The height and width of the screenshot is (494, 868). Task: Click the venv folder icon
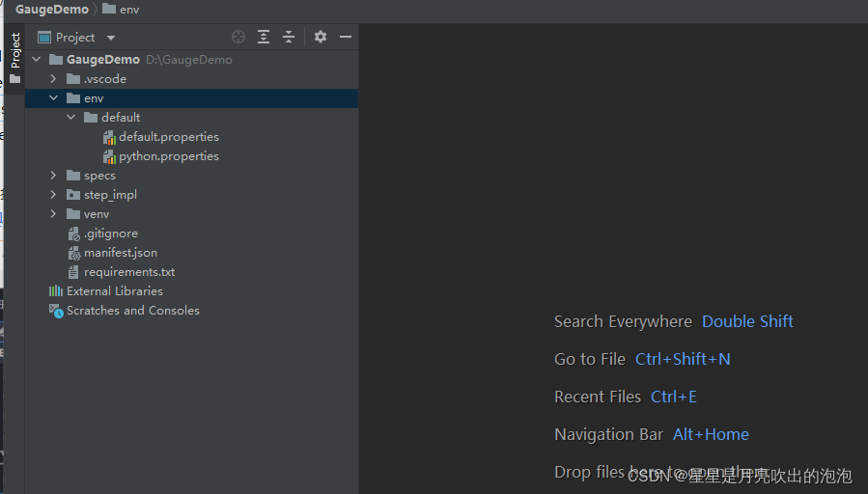coord(73,214)
